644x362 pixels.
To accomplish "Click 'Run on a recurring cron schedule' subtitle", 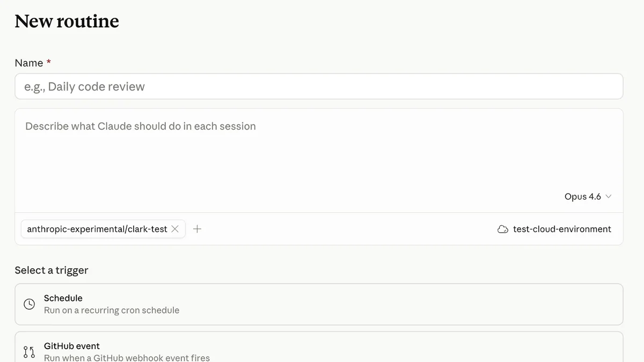I will (x=111, y=310).
